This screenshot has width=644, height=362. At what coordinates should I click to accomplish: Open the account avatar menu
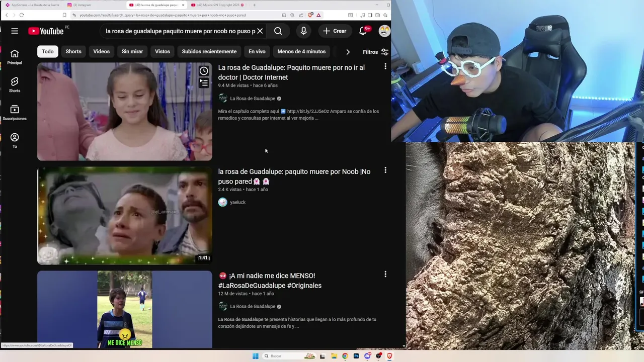click(384, 31)
